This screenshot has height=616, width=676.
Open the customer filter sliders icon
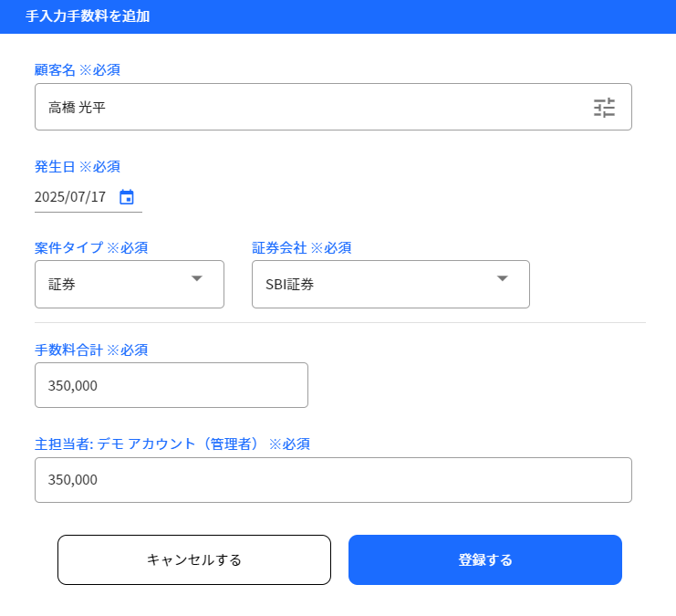pyautogui.click(x=604, y=108)
